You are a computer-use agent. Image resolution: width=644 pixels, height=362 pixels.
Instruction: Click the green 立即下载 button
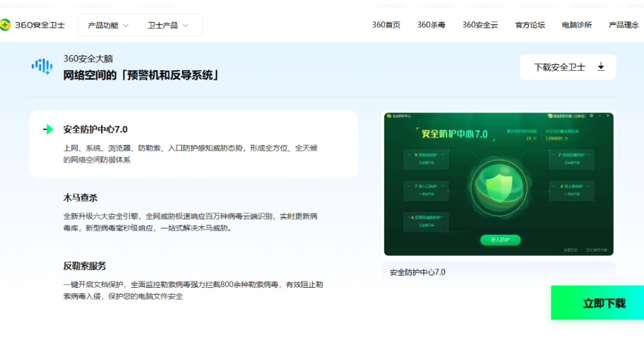pyautogui.click(x=597, y=303)
